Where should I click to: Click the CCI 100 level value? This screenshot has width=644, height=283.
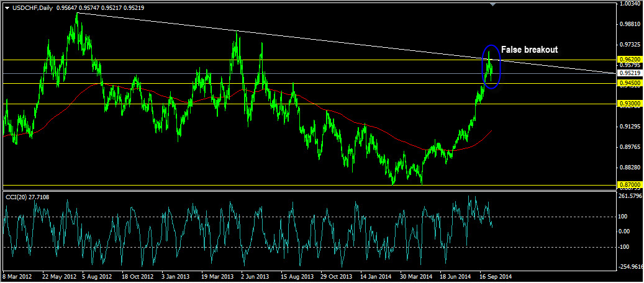click(x=624, y=217)
